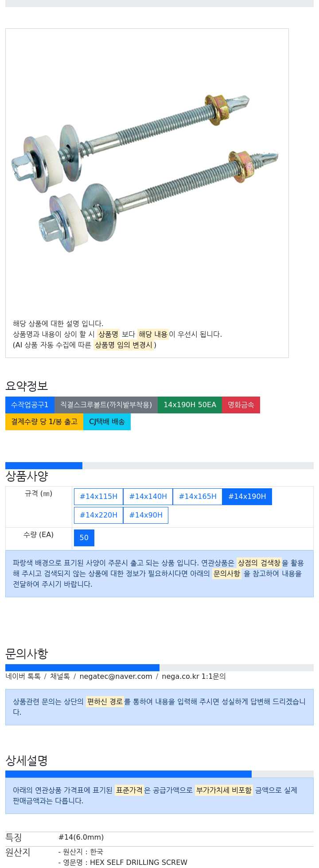Viewport: 319px width, 868px height.
Task: Click the 상점의 검색창 highlighted text
Action: click(259, 563)
